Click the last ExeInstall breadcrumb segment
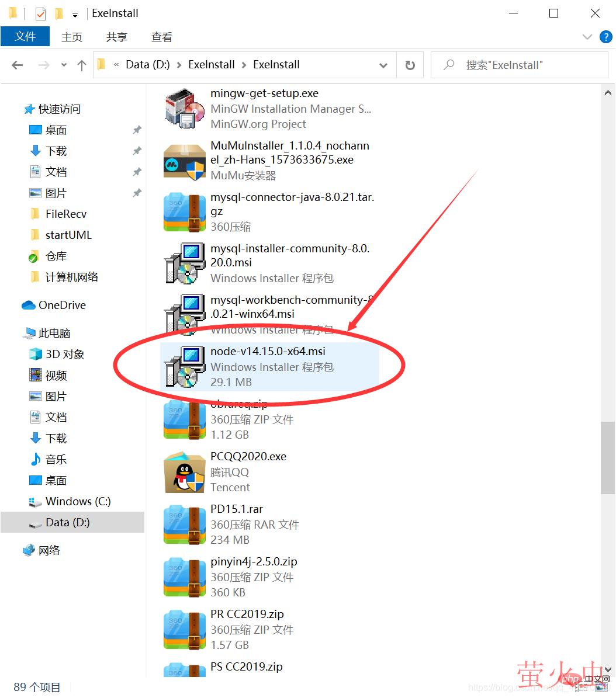The height and width of the screenshot is (698, 616). (x=276, y=65)
